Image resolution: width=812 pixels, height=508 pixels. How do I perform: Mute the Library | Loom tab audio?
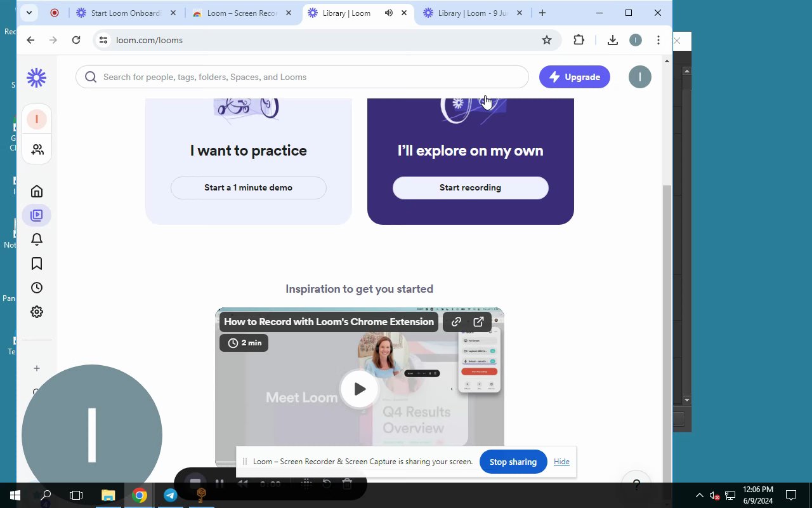(x=389, y=13)
